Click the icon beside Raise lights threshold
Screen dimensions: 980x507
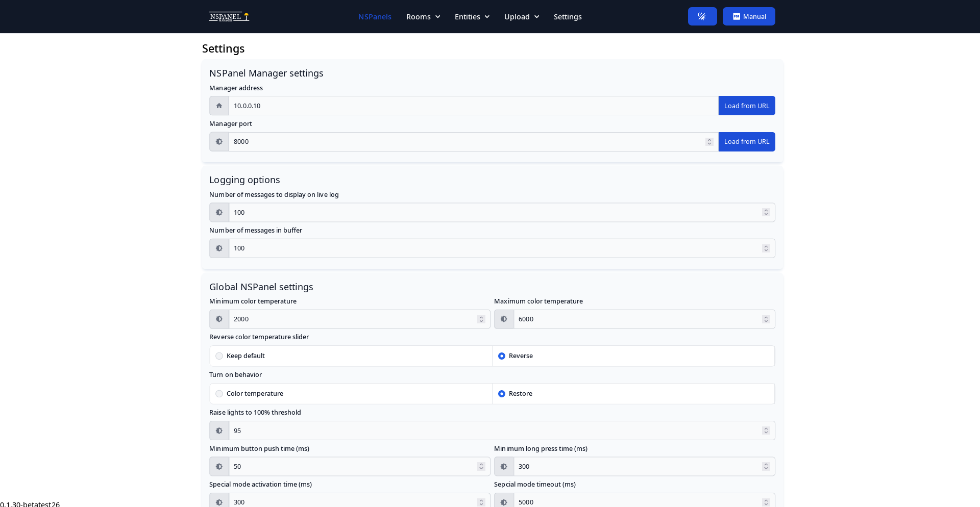tap(219, 430)
